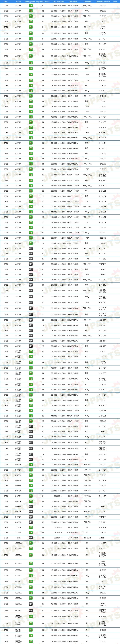Click petrol icon in Corsa Z 12 XEP row

point(31,481)
